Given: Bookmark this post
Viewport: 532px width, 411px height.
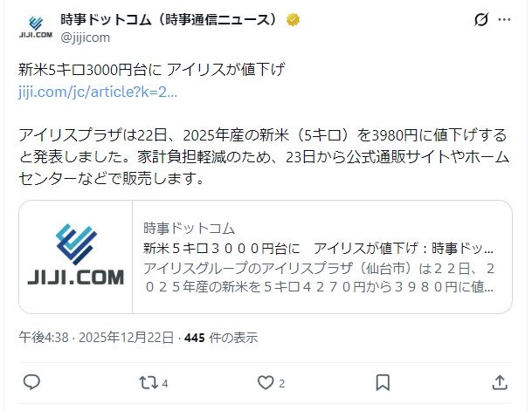Looking at the screenshot, I should (383, 382).
